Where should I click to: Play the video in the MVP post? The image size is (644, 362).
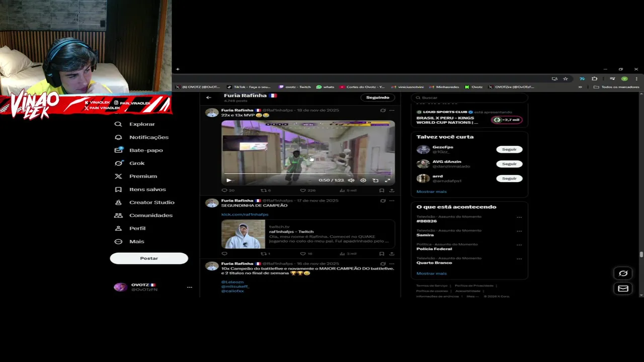(x=229, y=180)
